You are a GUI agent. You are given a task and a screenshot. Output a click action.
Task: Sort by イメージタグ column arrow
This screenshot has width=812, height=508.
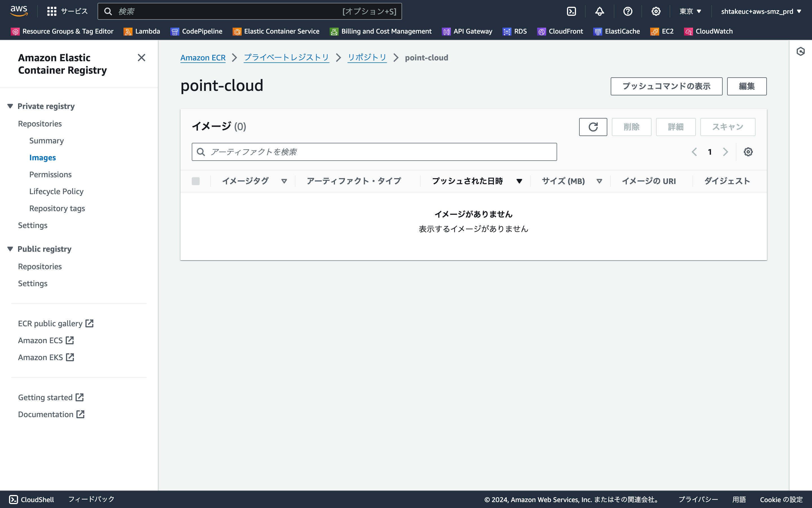coord(284,181)
